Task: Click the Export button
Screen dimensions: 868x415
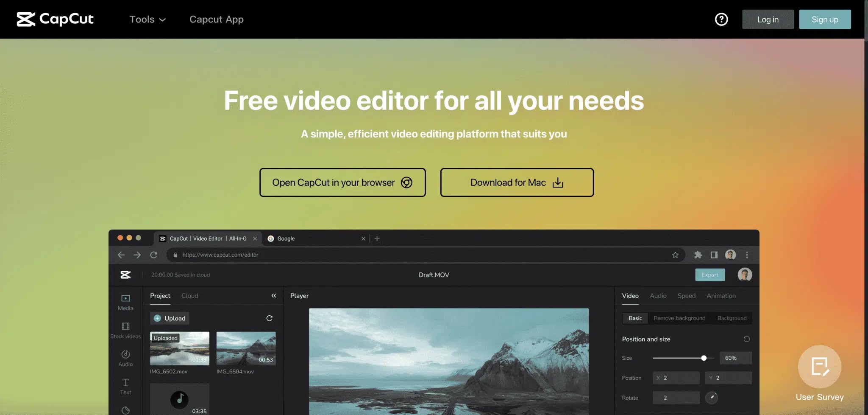Action: 710,275
